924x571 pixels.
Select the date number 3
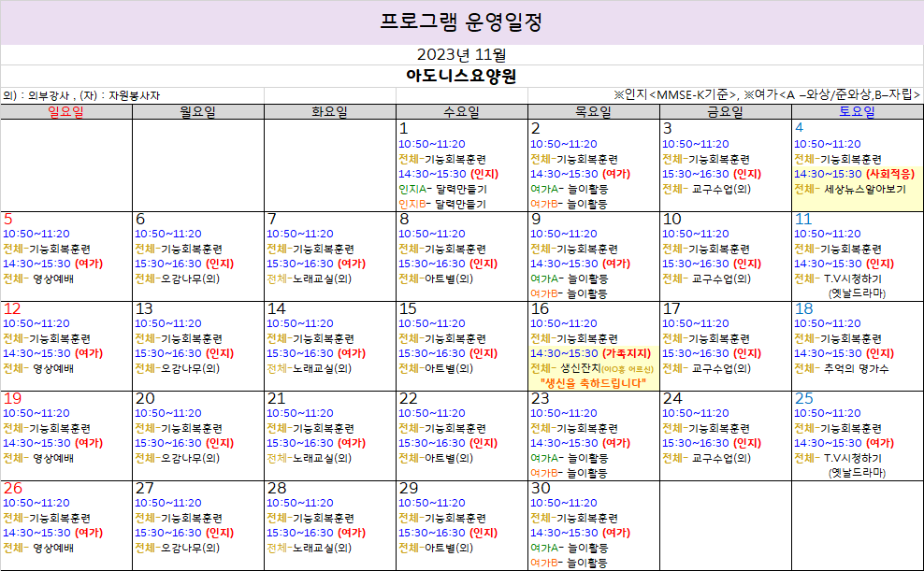[667, 128]
